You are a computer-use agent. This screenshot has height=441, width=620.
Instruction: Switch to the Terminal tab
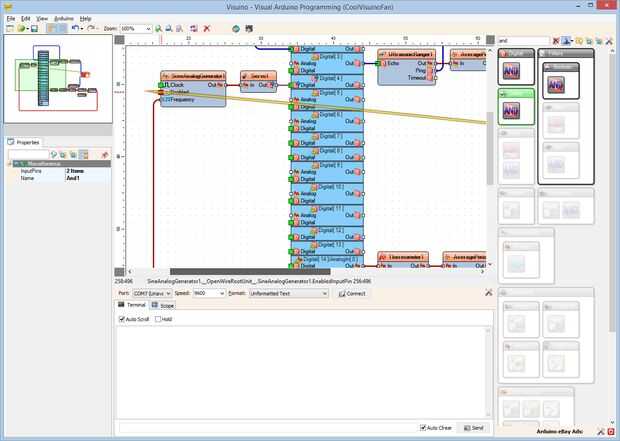point(132,305)
